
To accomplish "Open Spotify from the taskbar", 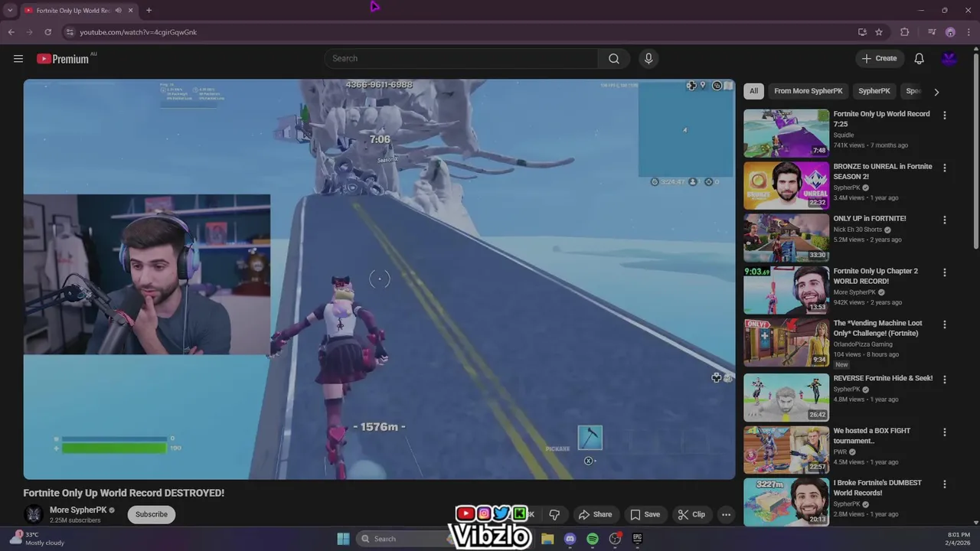I will pyautogui.click(x=593, y=539).
